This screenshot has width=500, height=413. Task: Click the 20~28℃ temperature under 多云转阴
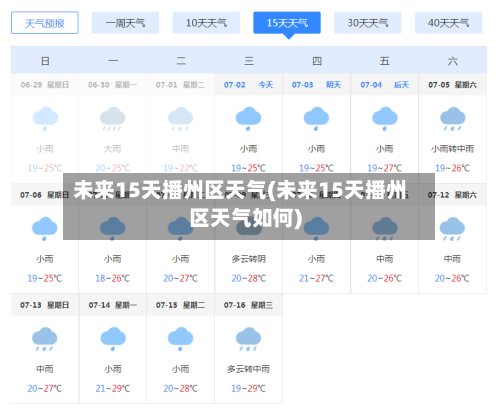249,278
